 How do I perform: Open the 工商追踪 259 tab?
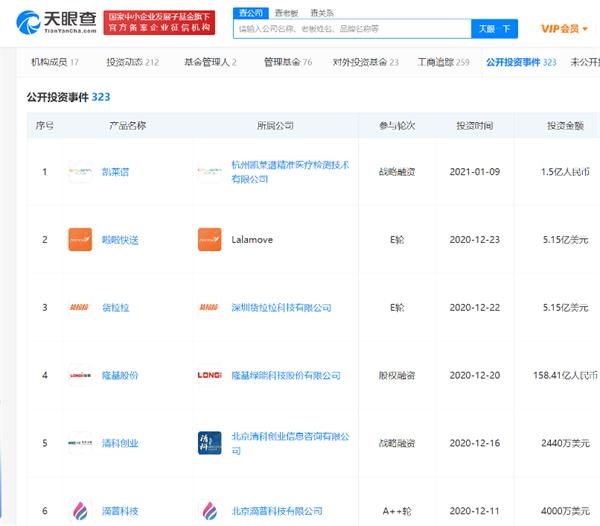443,62
